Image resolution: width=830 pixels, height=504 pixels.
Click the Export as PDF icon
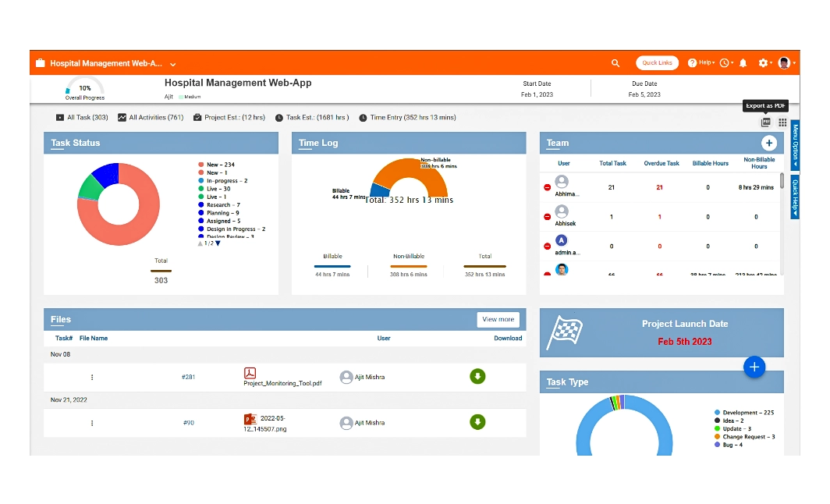click(x=765, y=122)
